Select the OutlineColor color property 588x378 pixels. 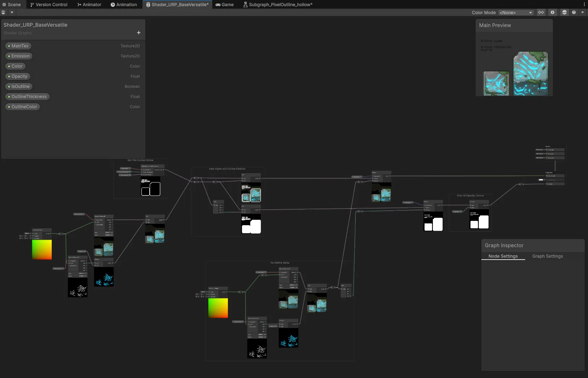pyautogui.click(x=22, y=107)
